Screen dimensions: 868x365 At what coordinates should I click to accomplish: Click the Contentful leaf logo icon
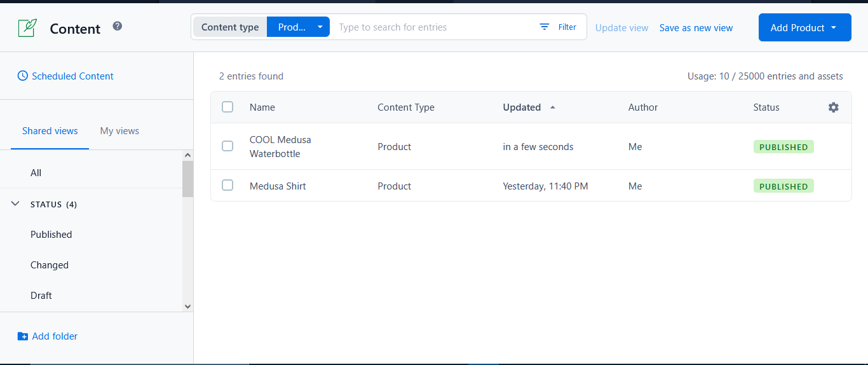(x=27, y=27)
